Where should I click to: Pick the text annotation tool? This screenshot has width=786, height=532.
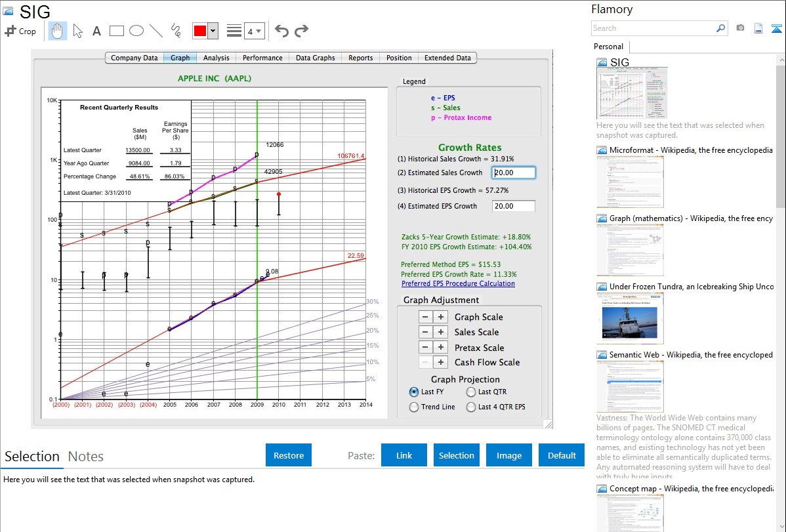coord(96,31)
